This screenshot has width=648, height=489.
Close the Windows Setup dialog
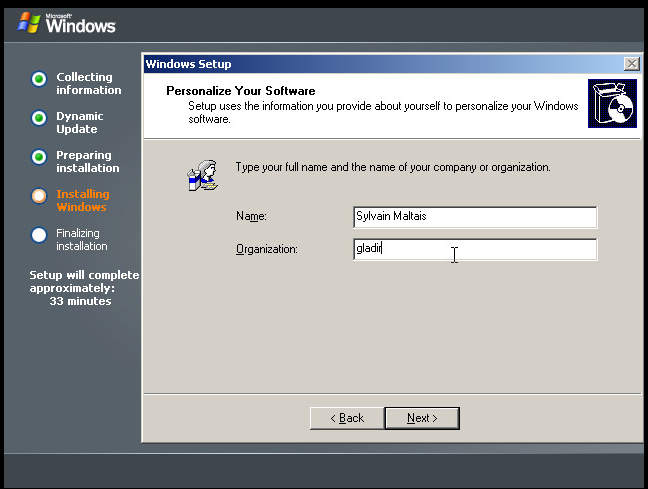tap(631, 64)
